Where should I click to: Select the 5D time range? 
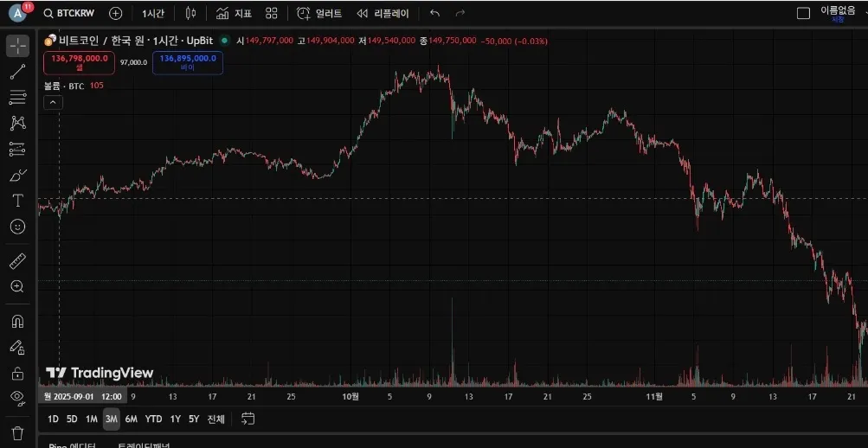[x=72, y=419]
